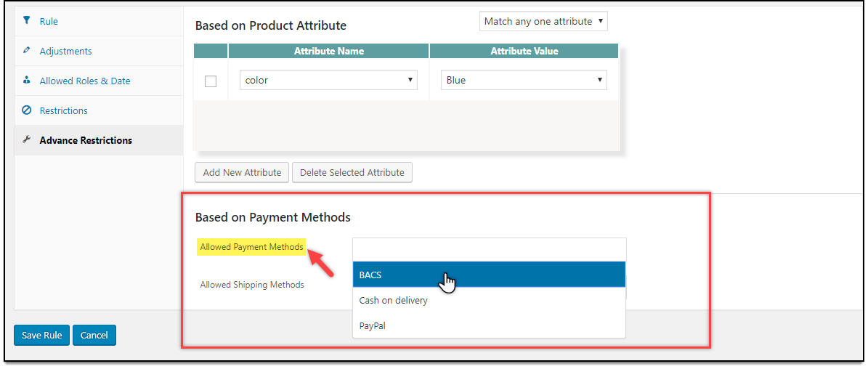Click the users icon beside Allowed Roles & Date

pos(26,80)
